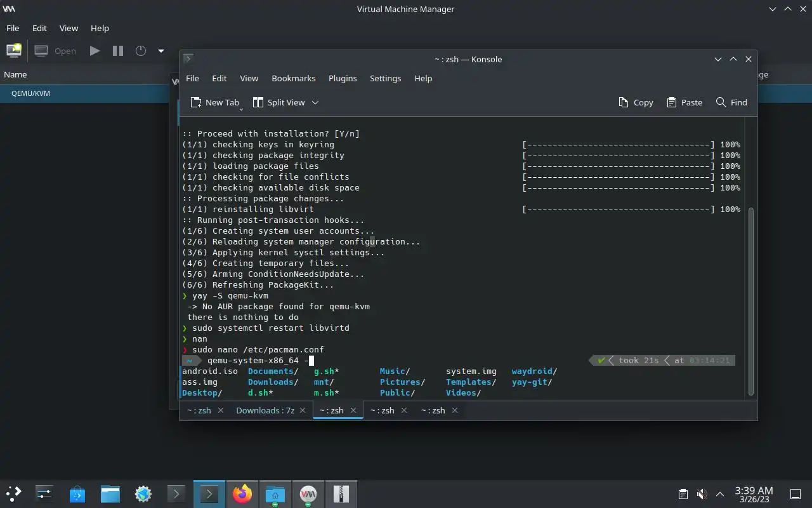This screenshot has height=508, width=812.
Task: Click the Copy button in Konsole
Action: click(636, 102)
